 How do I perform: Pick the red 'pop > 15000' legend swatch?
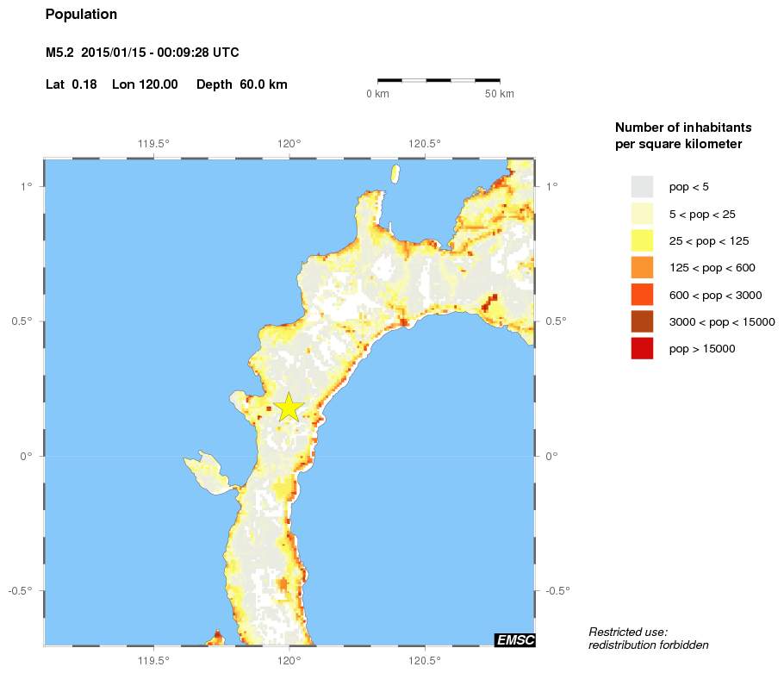[x=642, y=348]
